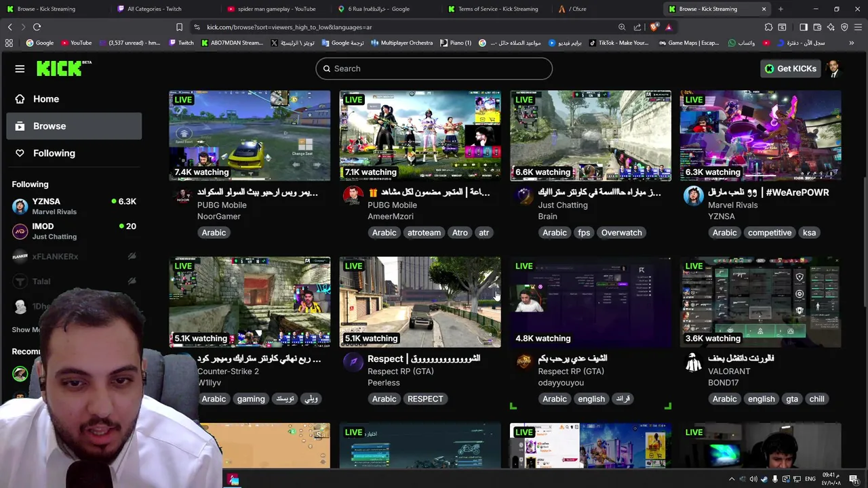Select the chill tag under BOND17
The height and width of the screenshot is (488, 868).
click(816, 399)
